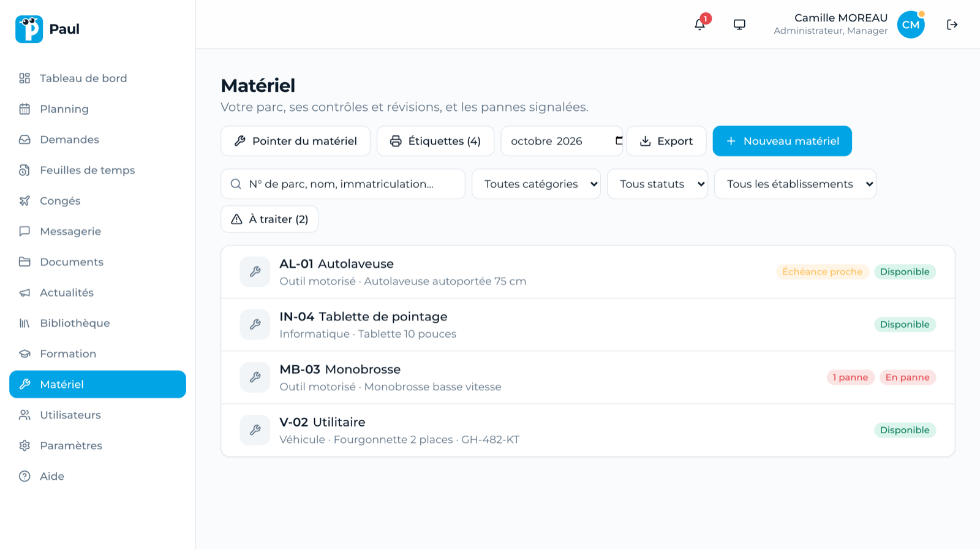The image size is (980, 549).
Task: Click the 1 panne badge
Action: pyautogui.click(x=850, y=377)
